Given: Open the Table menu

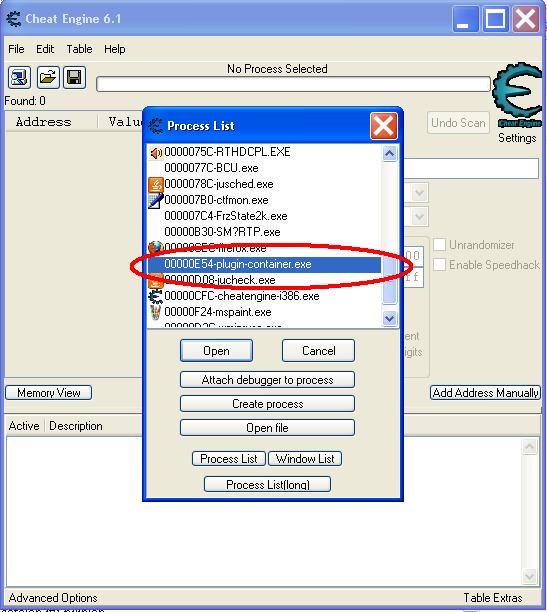Looking at the screenshot, I should (x=79, y=49).
